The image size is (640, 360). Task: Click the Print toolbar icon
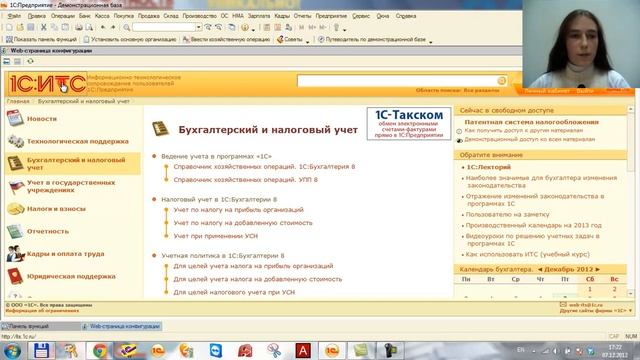pyautogui.click(x=78, y=27)
